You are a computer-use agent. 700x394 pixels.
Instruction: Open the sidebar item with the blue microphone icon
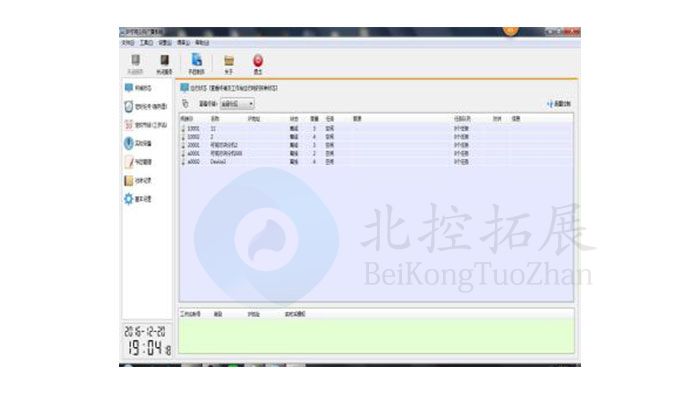pyautogui.click(x=138, y=143)
